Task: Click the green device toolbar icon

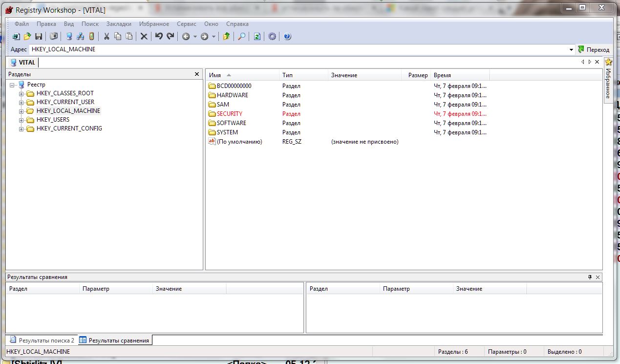Action: click(91, 36)
